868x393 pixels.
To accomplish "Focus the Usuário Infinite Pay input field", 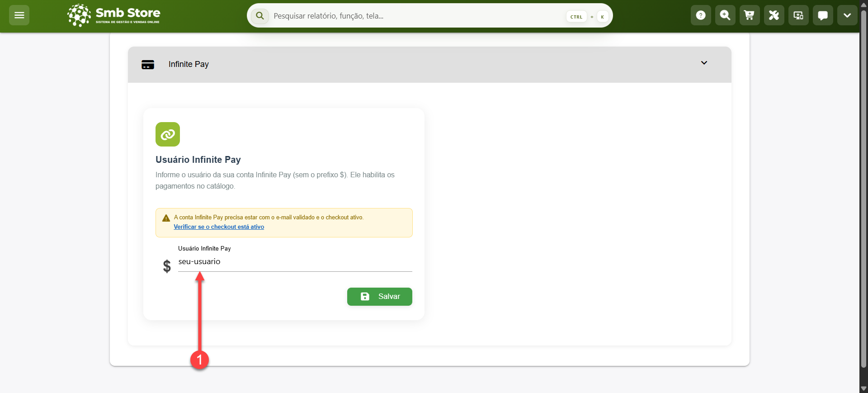I will click(295, 262).
